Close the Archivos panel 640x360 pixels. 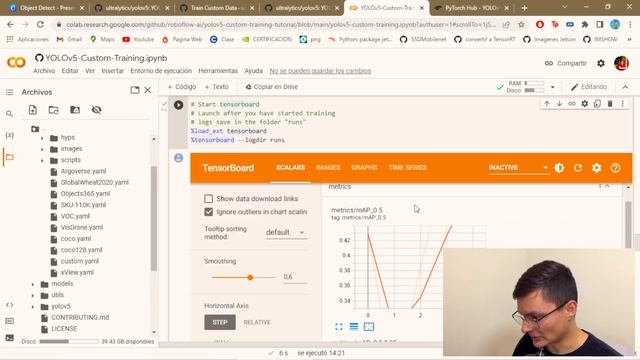click(x=148, y=90)
